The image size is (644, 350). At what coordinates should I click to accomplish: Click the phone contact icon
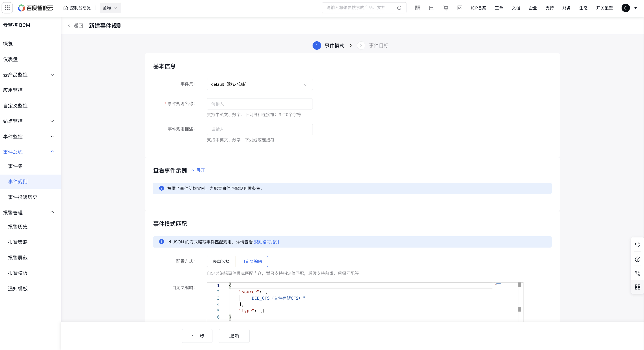(637, 273)
